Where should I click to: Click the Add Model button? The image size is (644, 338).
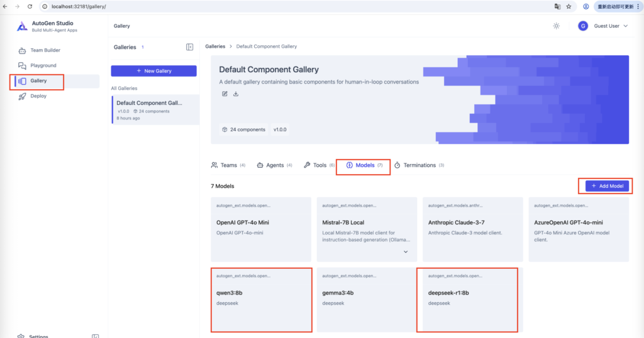coord(607,186)
